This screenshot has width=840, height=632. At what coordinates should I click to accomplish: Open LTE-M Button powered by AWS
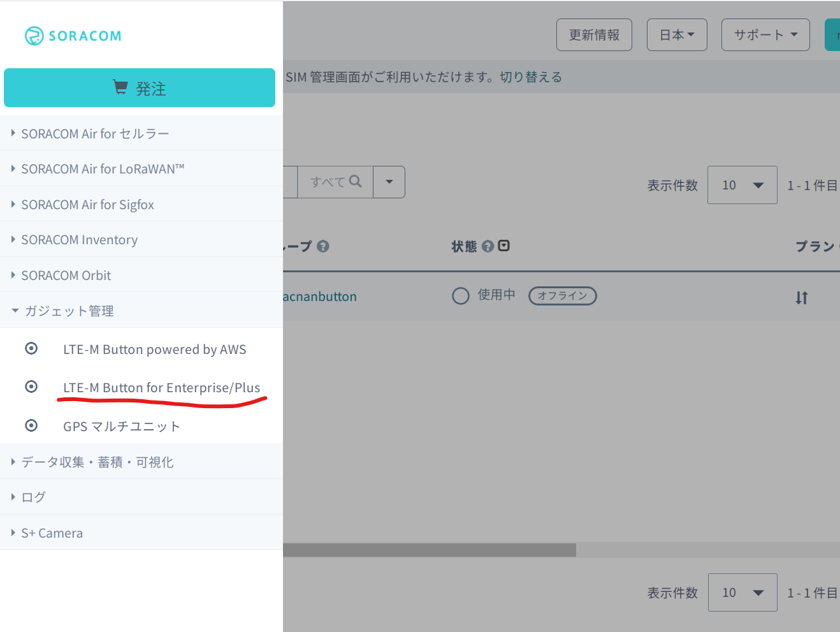coord(154,349)
